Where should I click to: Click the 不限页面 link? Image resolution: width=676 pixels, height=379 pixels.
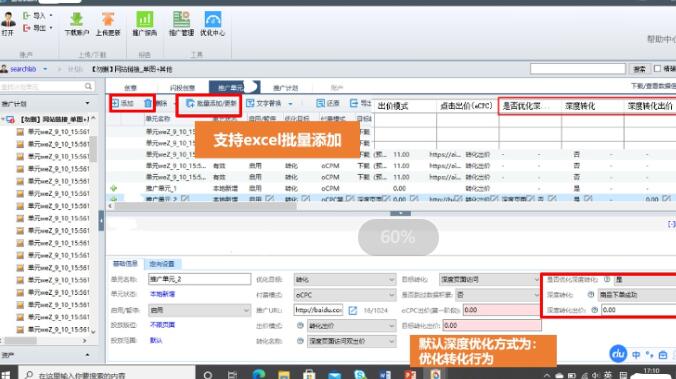tap(162, 325)
